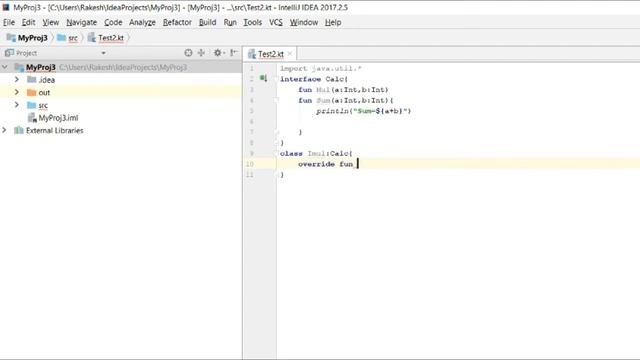Click the println statement on line 5
Image resolution: width=640 pixels, height=360 pixels.
(x=364, y=111)
